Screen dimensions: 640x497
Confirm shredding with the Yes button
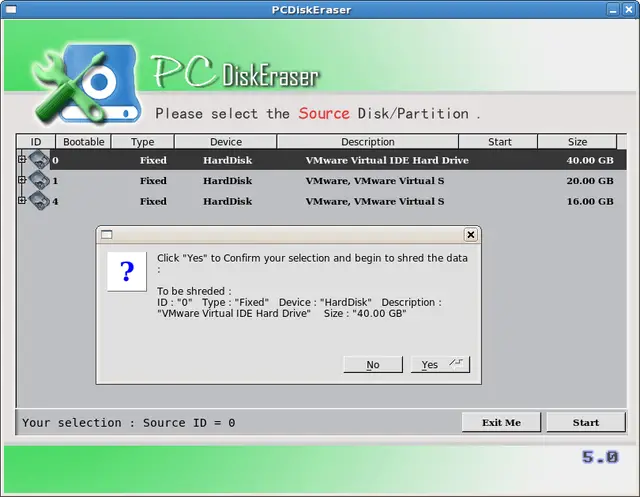[x=440, y=364]
